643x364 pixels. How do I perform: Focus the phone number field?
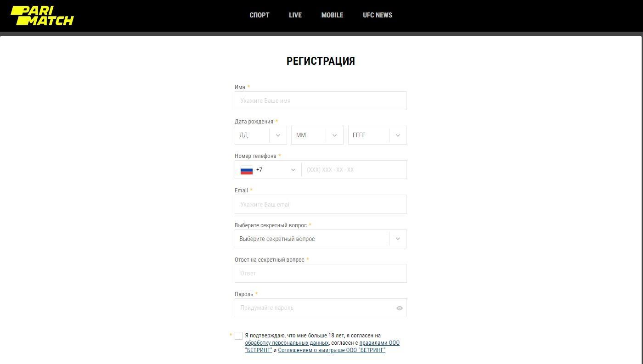(x=354, y=170)
